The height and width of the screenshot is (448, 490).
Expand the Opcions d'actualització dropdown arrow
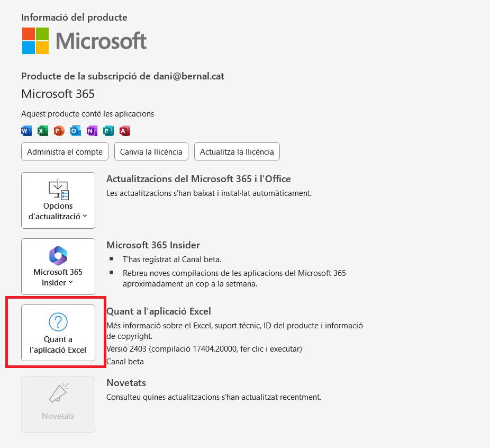[x=85, y=216]
